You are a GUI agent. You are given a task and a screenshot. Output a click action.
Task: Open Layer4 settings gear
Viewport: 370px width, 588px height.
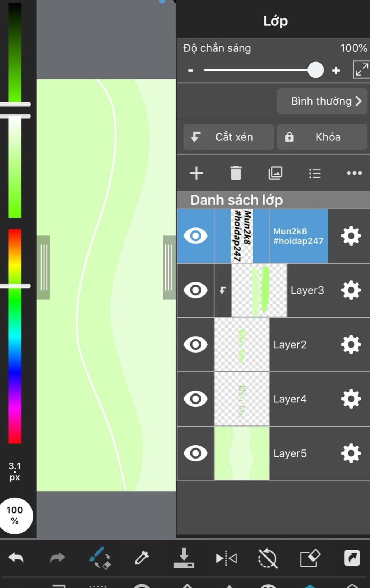(x=351, y=399)
